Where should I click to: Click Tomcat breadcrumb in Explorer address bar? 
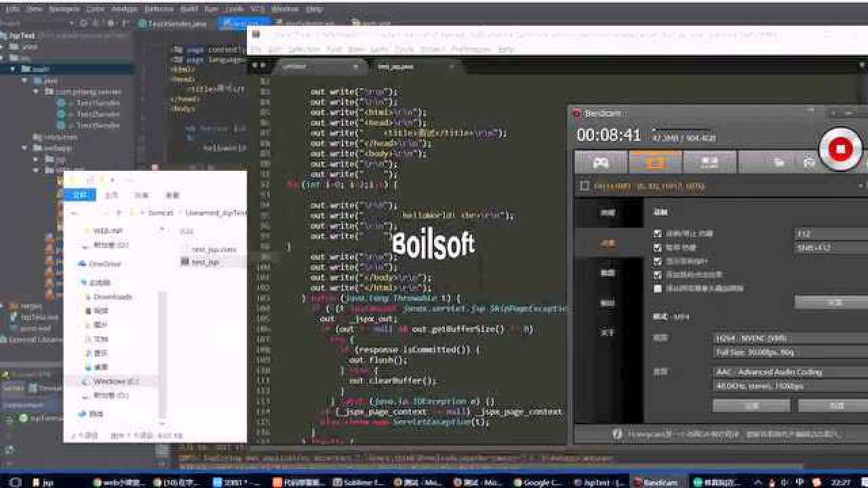[161, 212]
